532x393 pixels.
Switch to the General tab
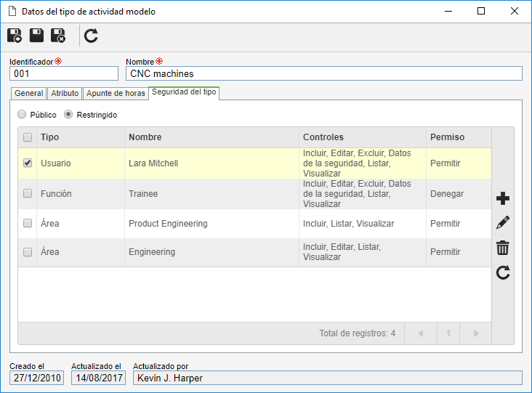pos(29,93)
